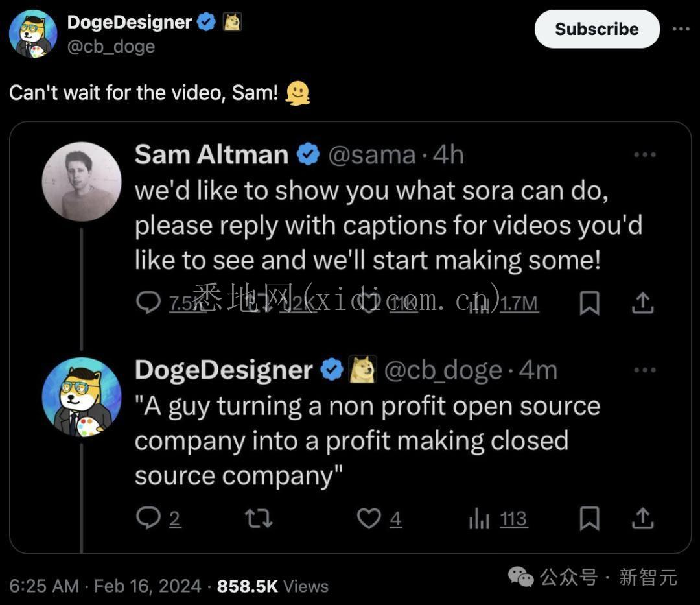Repost DogeDesigner's quoted caption tweet

[259, 519]
